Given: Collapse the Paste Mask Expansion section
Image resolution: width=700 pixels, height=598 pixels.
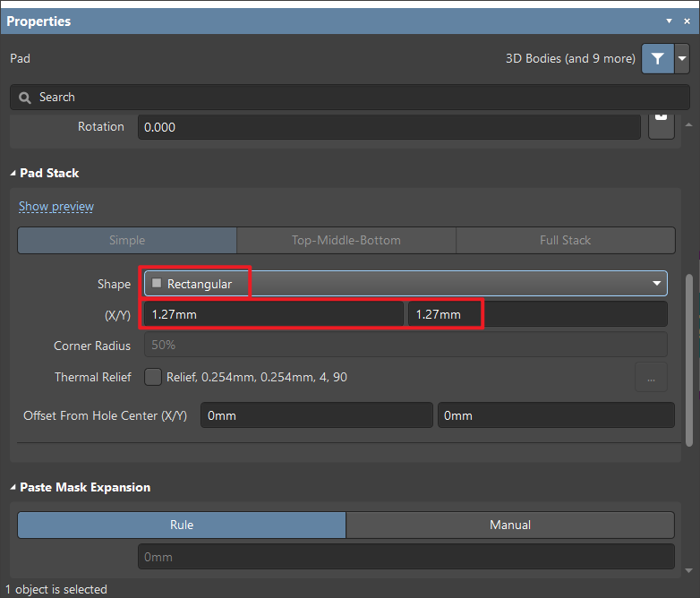Looking at the screenshot, I should click(x=13, y=487).
